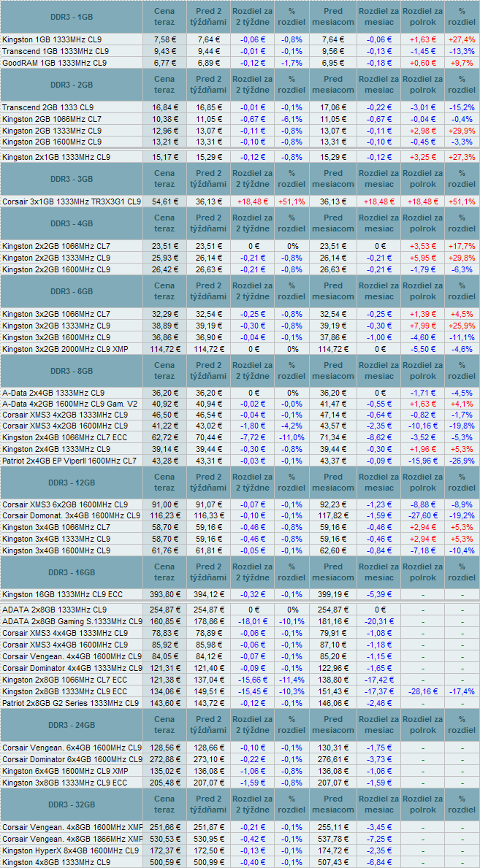This screenshot has width=480, height=868.
Task: Select Kingston 3x2GB 1066MHz CL7 product name
Action: (x=56, y=315)
